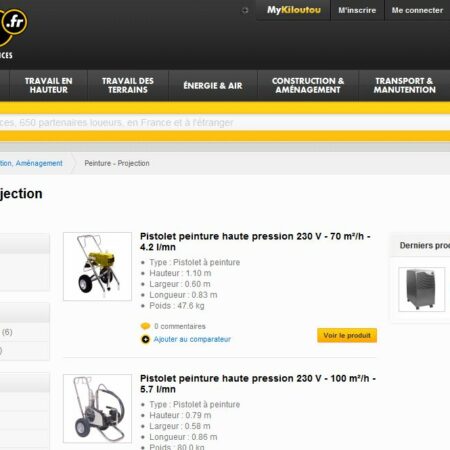Select the Énergie & Air menu

[x=213, y=85]
